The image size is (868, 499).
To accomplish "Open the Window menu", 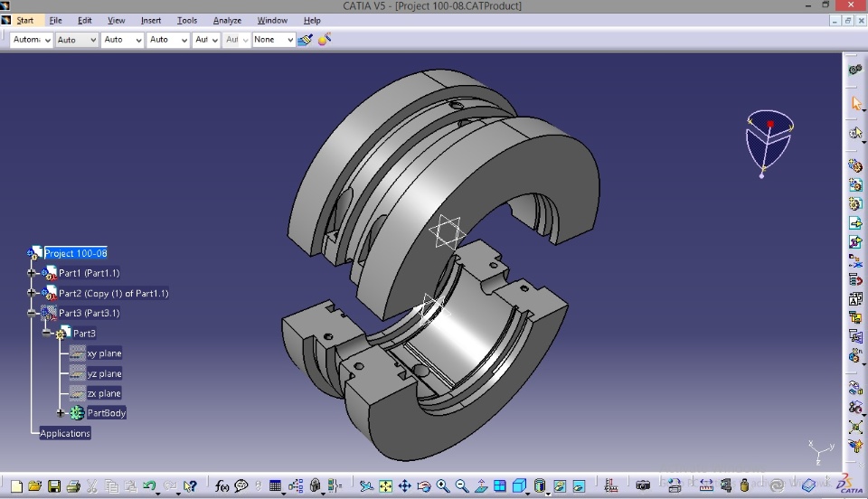I will (x=272, y=21).
